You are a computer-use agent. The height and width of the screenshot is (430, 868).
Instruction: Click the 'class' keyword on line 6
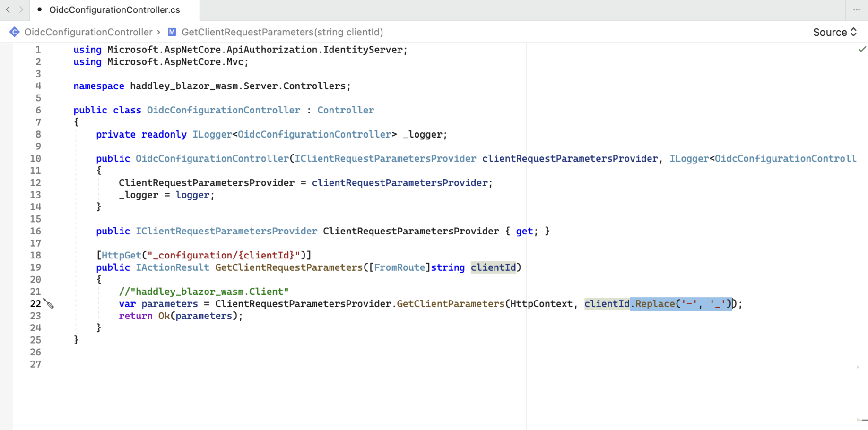[127, 110]
